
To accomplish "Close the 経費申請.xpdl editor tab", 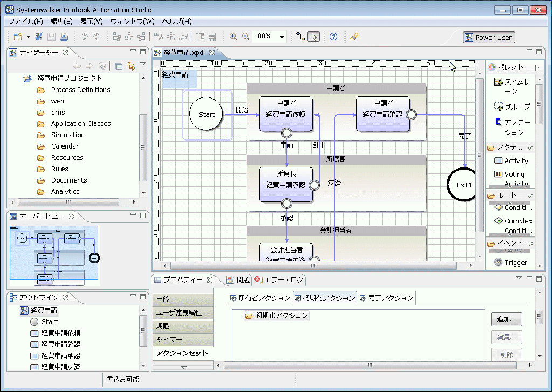I will [x=211, y=53].
